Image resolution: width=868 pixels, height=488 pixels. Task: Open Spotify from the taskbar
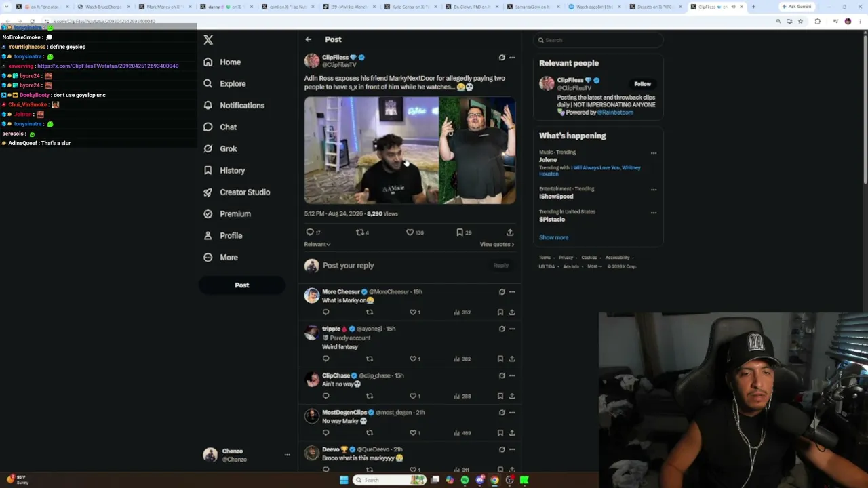(x=465, y=480)
